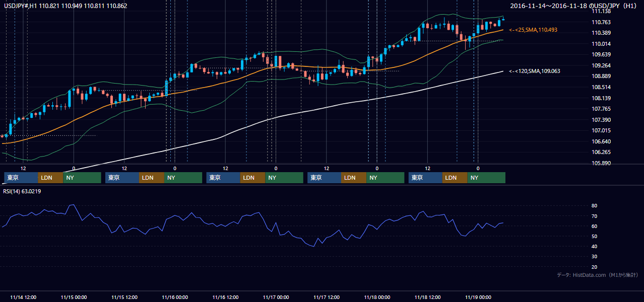
Task: Click the 11/15 00:00 time label
Action: point(74,297)
